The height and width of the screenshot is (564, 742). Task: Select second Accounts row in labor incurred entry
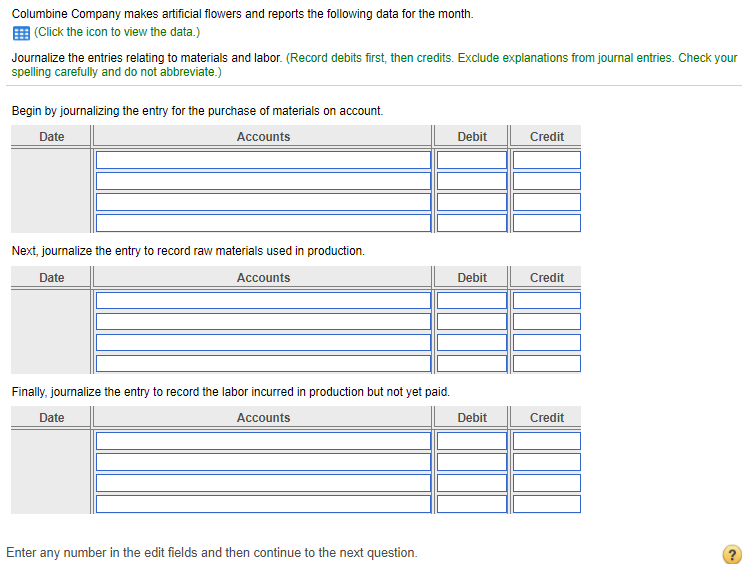263,462
